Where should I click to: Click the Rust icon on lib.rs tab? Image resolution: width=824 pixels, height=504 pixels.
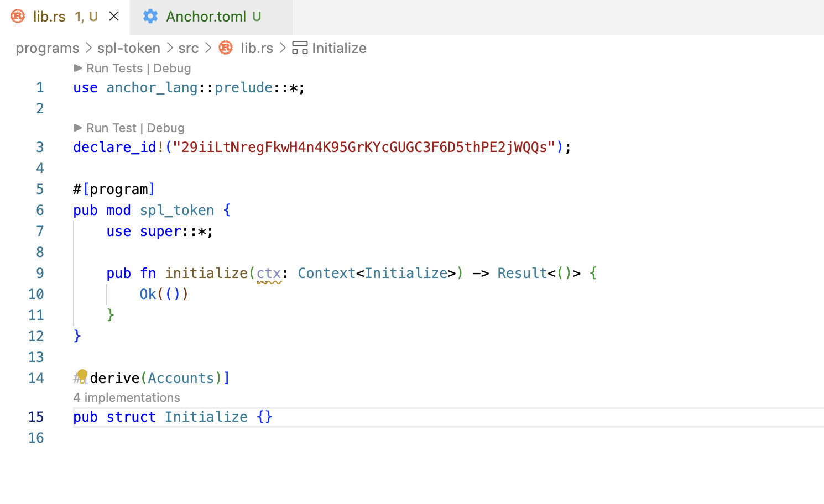click(x=18, y=17)
